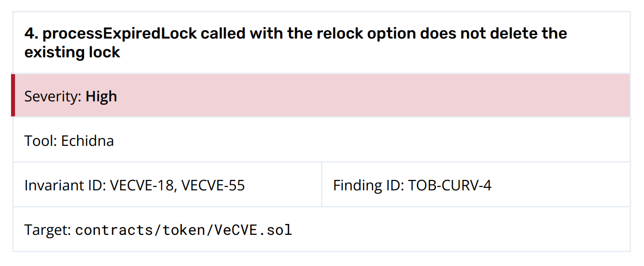Click the "Invariant ID:" label
The image size is (644, 266).
(x=65, y=185)
